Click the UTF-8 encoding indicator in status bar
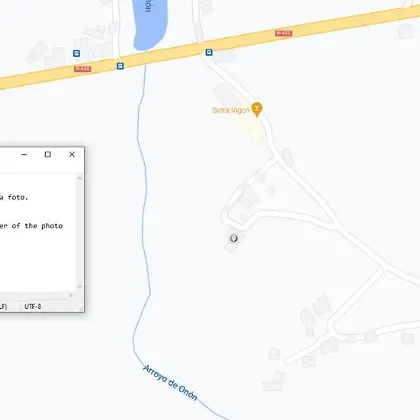 tap(33, 306)
